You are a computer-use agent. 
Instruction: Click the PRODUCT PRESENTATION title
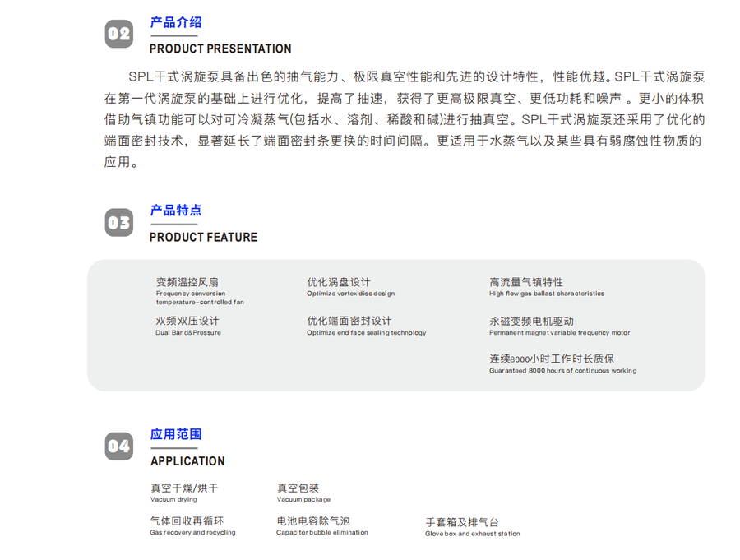[220, 49]
